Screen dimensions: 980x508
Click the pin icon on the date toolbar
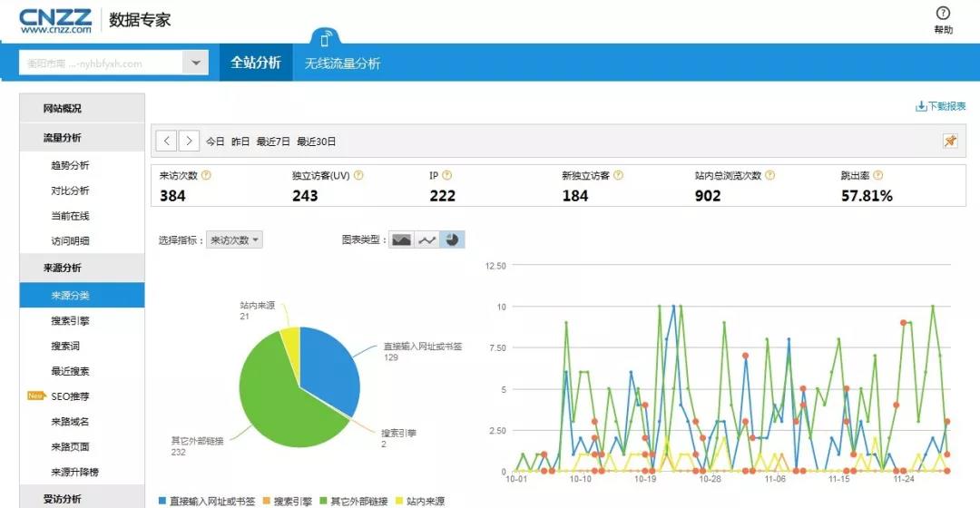950,141
